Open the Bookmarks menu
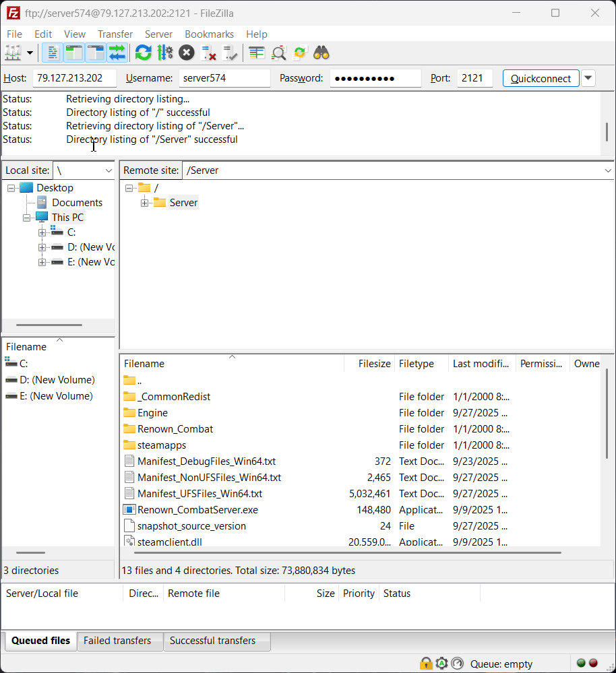The height and width of the screenshot is (673, 616). click(209, 34)
